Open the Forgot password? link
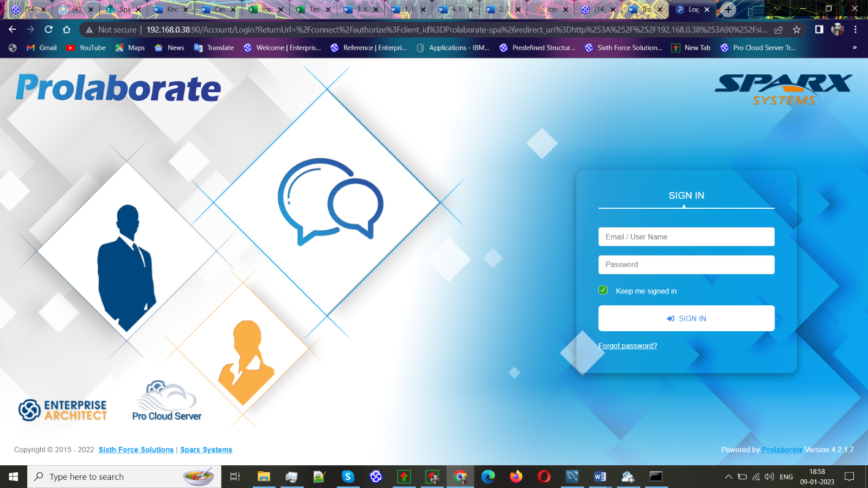 click(628, 346)
